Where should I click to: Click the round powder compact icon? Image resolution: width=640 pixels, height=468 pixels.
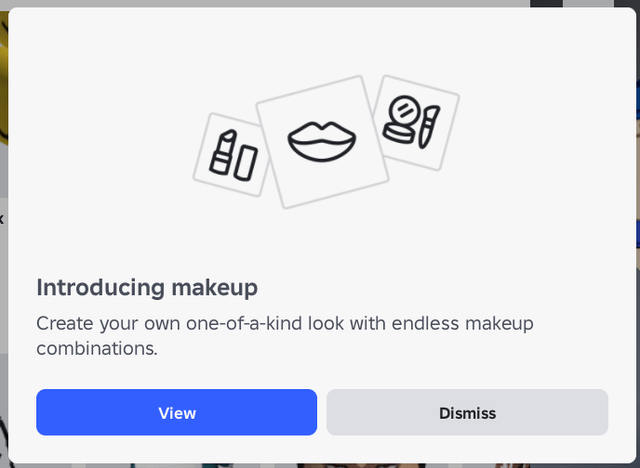(x=403, y=116)
